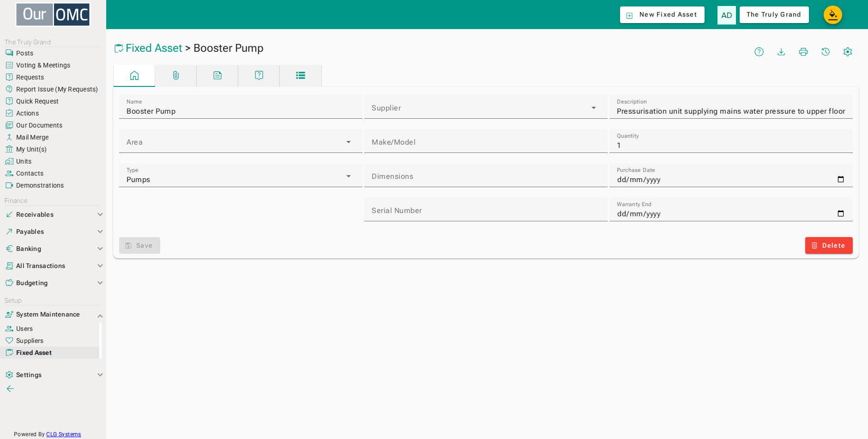Click the Save button
The width and height of the screenshot is (868, 439).
139,245
